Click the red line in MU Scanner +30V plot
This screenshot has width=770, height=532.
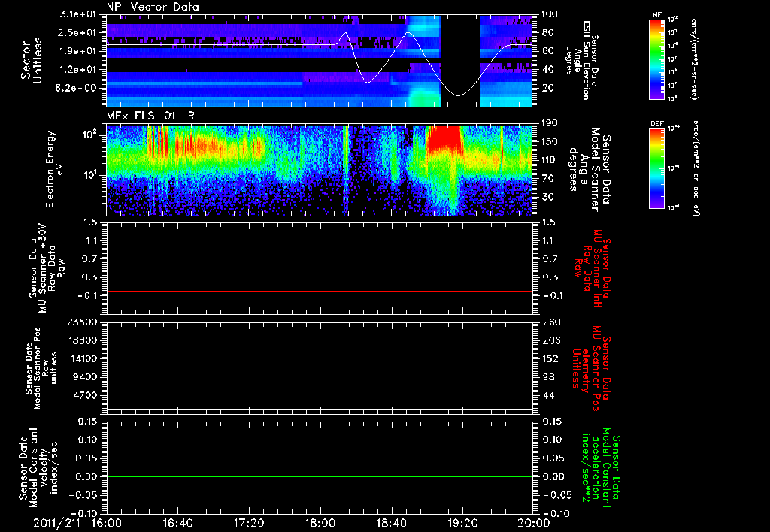[x=319, y=291]
